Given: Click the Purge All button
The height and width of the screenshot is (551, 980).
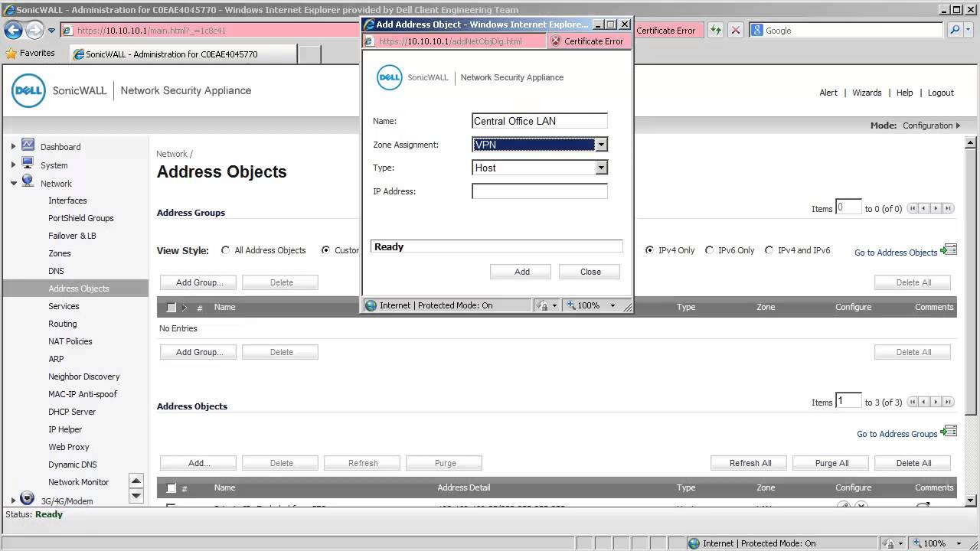Looking at the screenshot, I should coord(831,463).
